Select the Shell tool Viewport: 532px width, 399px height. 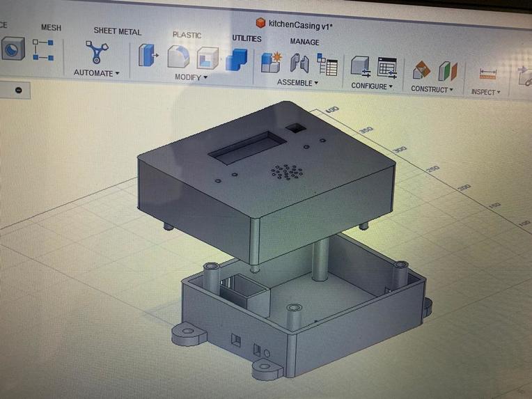(x=208, y=58)
